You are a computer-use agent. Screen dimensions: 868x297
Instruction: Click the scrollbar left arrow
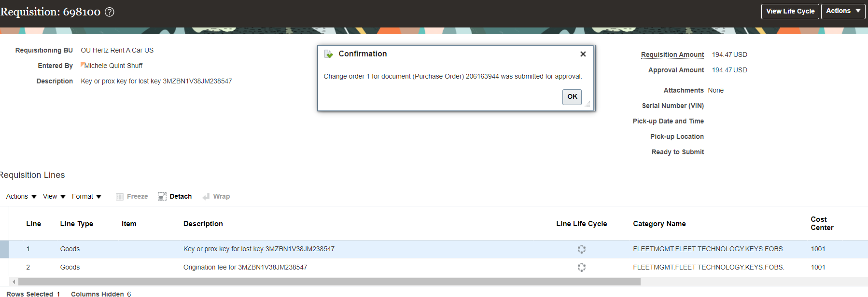point(14,282)
